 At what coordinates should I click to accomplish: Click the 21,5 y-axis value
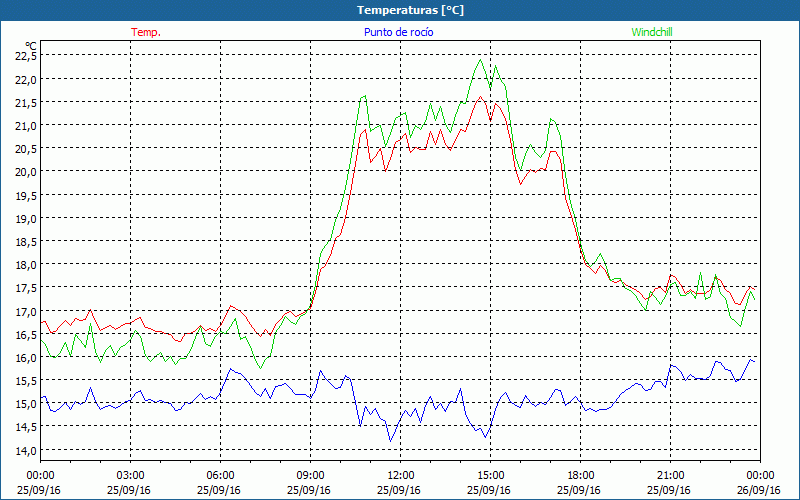(27, 102)
